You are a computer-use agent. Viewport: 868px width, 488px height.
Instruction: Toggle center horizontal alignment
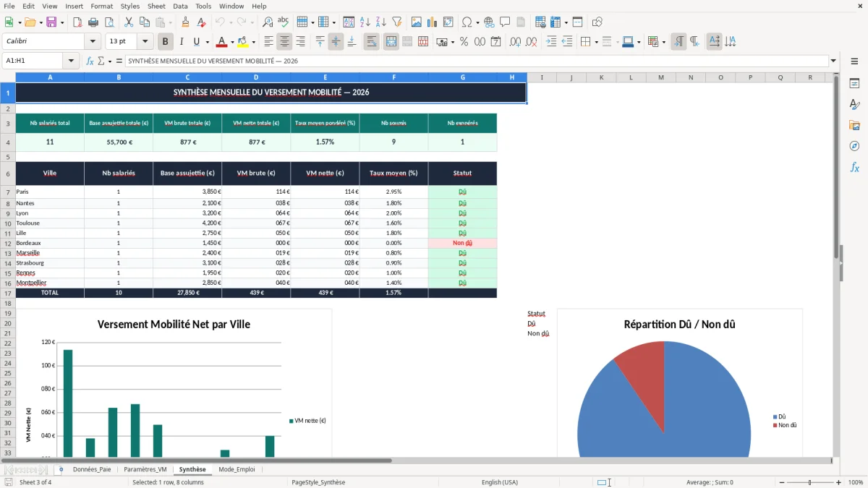[x=285, y=42]
